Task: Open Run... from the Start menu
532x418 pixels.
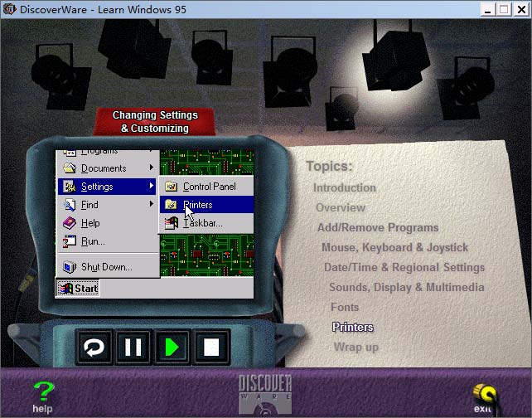Action: tap(107, 241)
